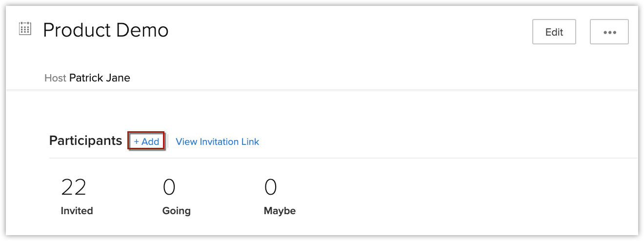644x241 pixels.
Task: Click the zero count above Maybe
Action: [270, 187]
